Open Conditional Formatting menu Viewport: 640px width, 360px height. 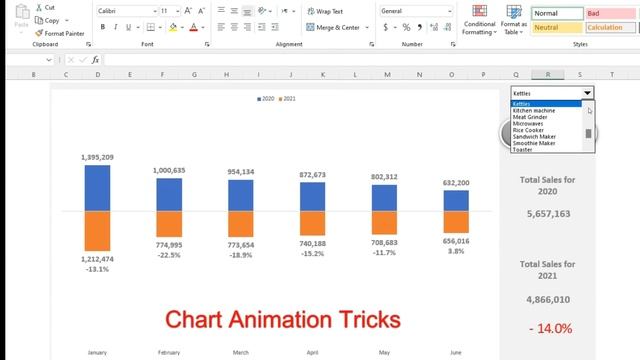click(479, 20)
